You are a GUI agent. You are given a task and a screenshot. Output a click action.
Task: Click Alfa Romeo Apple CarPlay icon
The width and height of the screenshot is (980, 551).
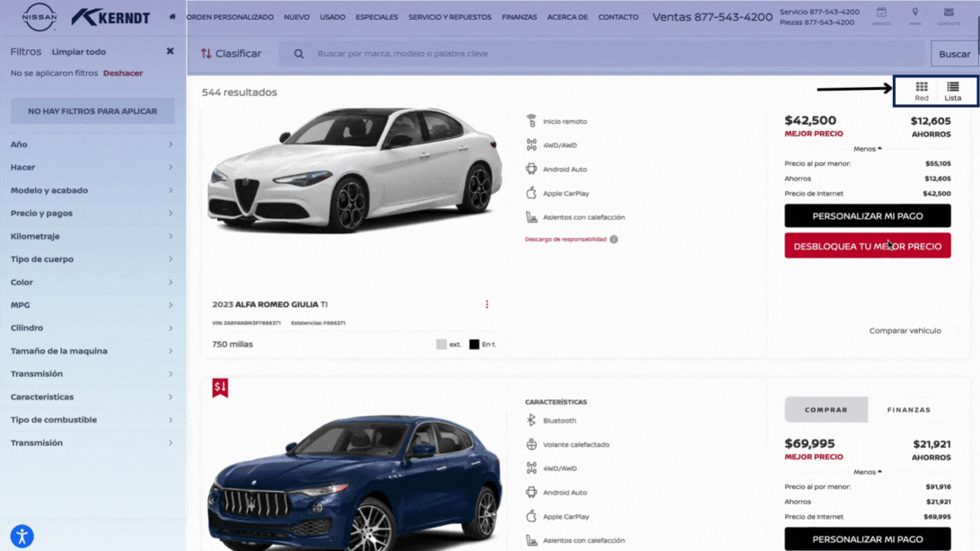(531, 193)
